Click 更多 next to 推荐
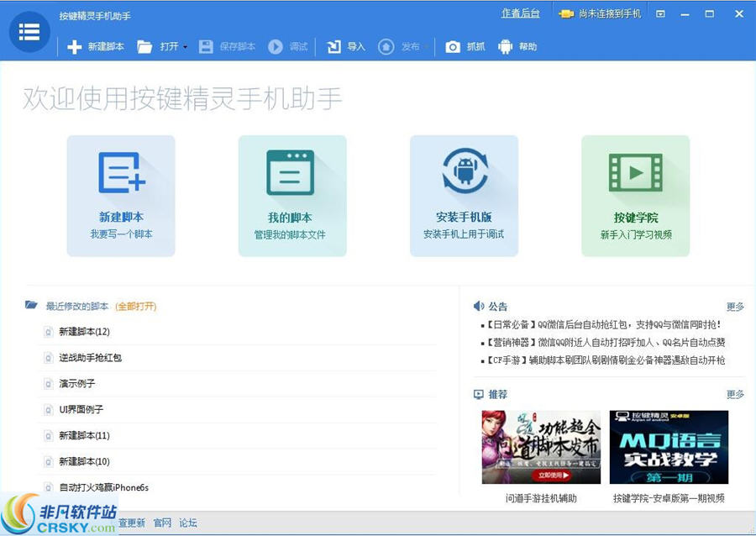 click(735, 394)
